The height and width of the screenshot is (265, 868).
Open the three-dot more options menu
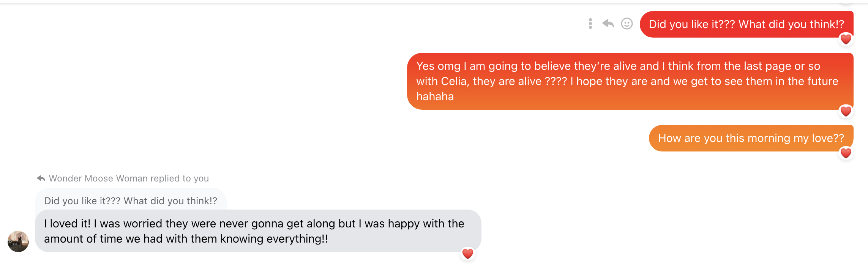tap(590, 24)
